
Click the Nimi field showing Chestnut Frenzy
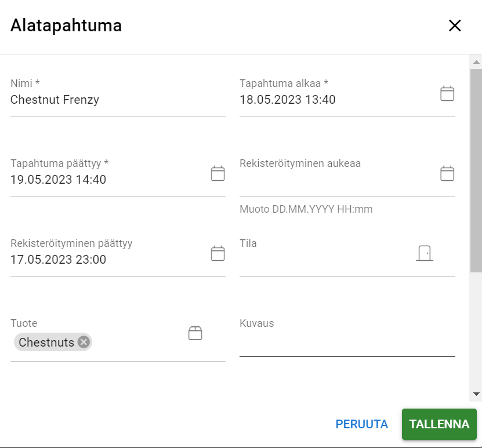87,100
